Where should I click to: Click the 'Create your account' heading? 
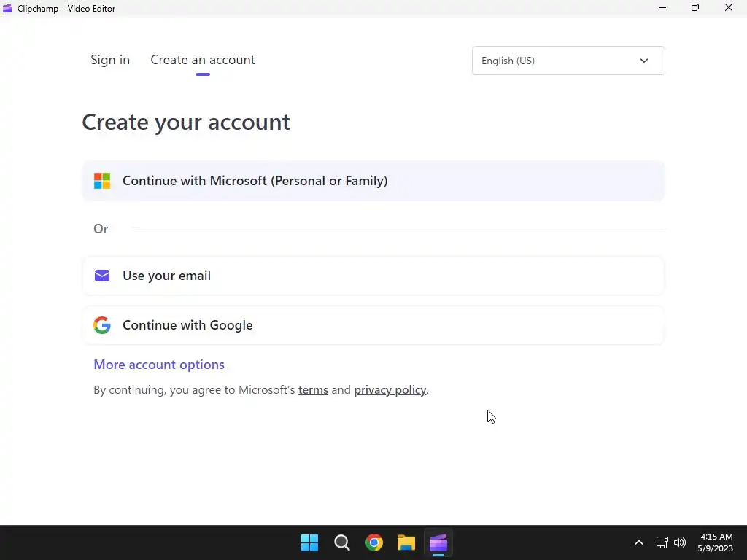point(186,122)
